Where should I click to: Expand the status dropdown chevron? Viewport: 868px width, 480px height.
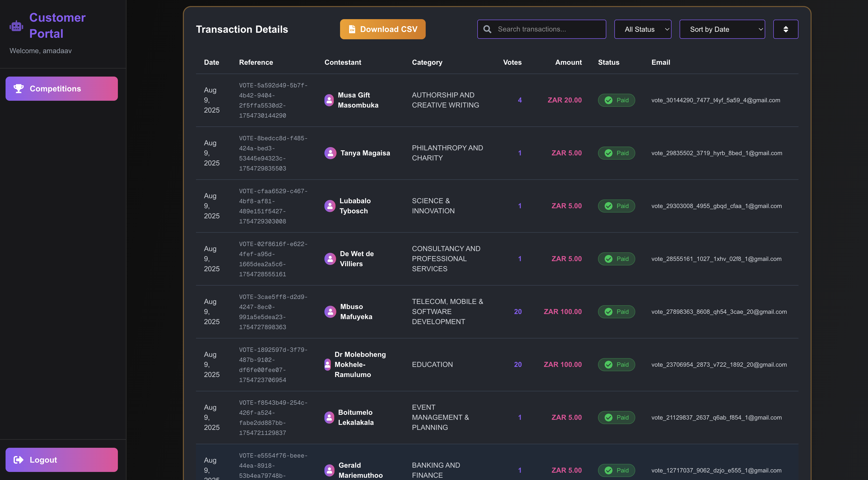coord(667,29)
